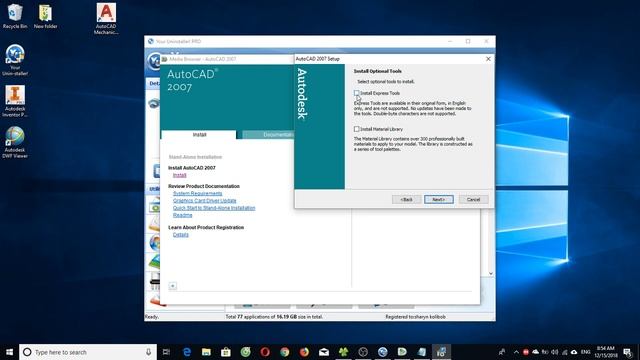Open Task View from the taskbar
This screenshot has height=360, width=640.
point(166,352)
